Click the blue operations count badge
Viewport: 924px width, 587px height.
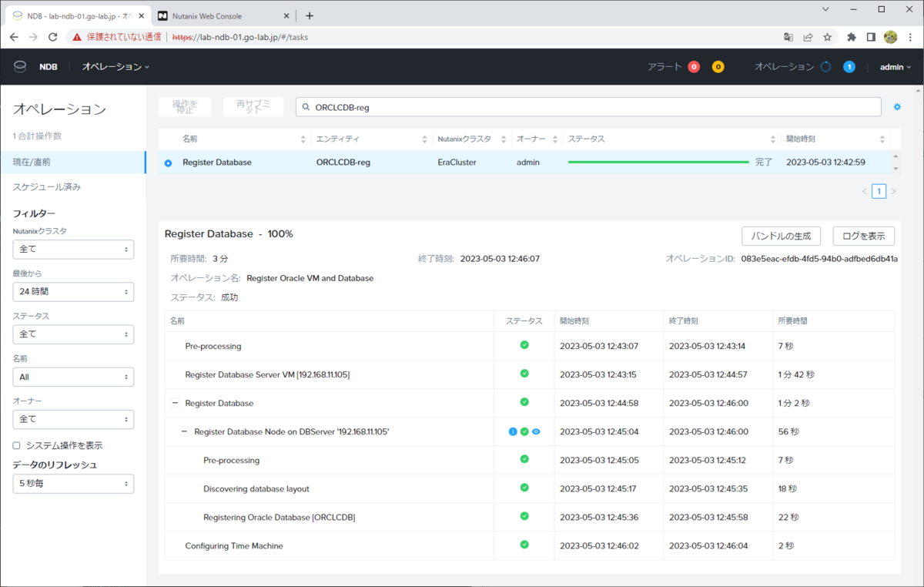pos(849,67)
